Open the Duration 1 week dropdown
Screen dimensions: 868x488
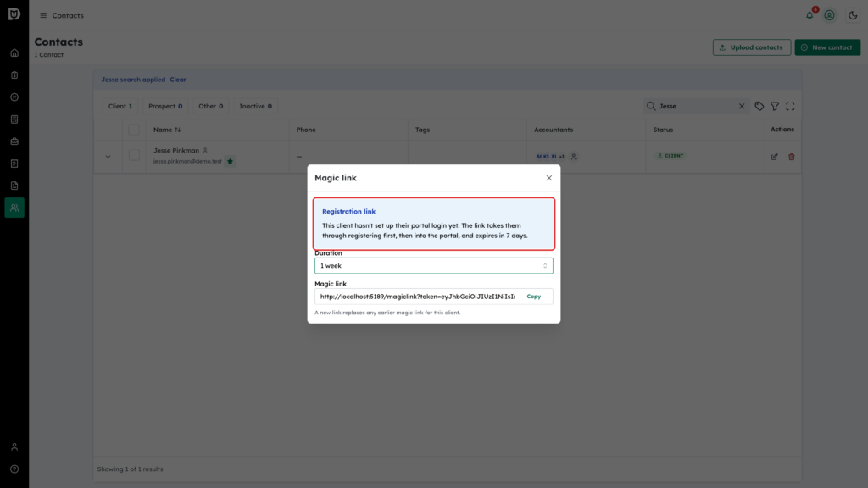click(x=433, y=265)
